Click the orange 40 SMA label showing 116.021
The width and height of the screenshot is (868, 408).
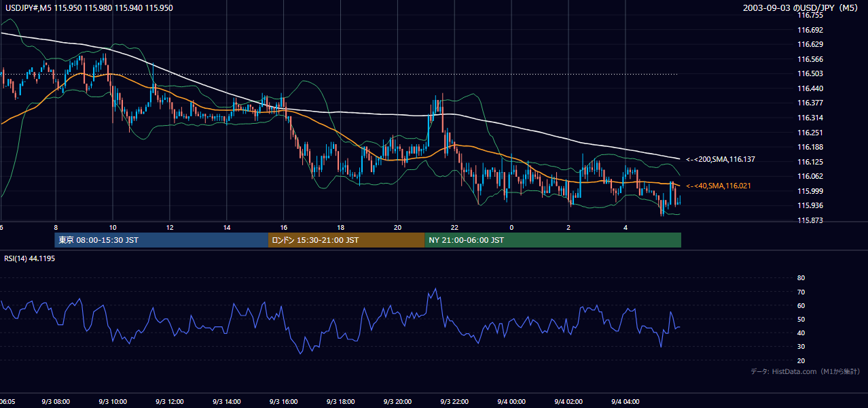click(x=719, y=186)
